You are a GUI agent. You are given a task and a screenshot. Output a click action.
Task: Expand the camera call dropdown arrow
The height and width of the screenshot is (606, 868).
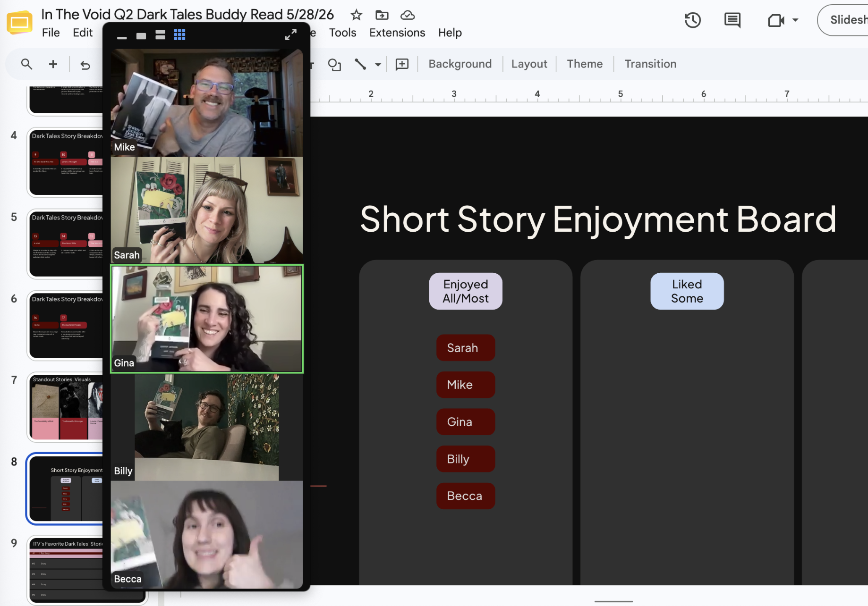(795, 20)
